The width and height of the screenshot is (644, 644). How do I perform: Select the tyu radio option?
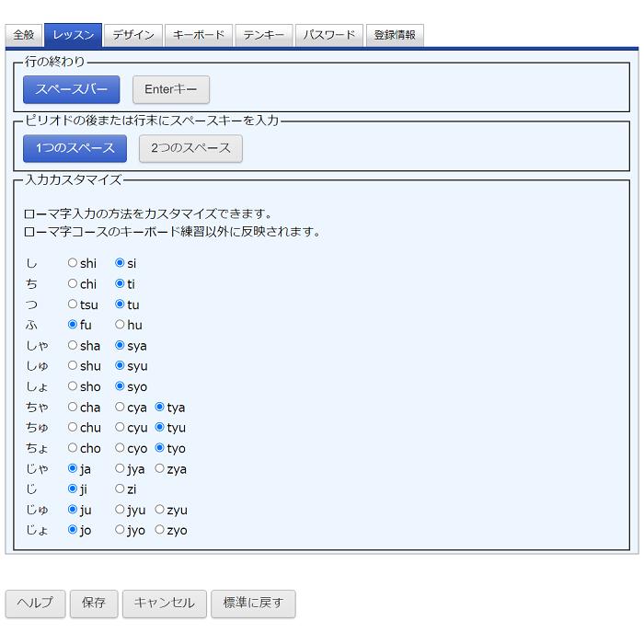[160, 427]
